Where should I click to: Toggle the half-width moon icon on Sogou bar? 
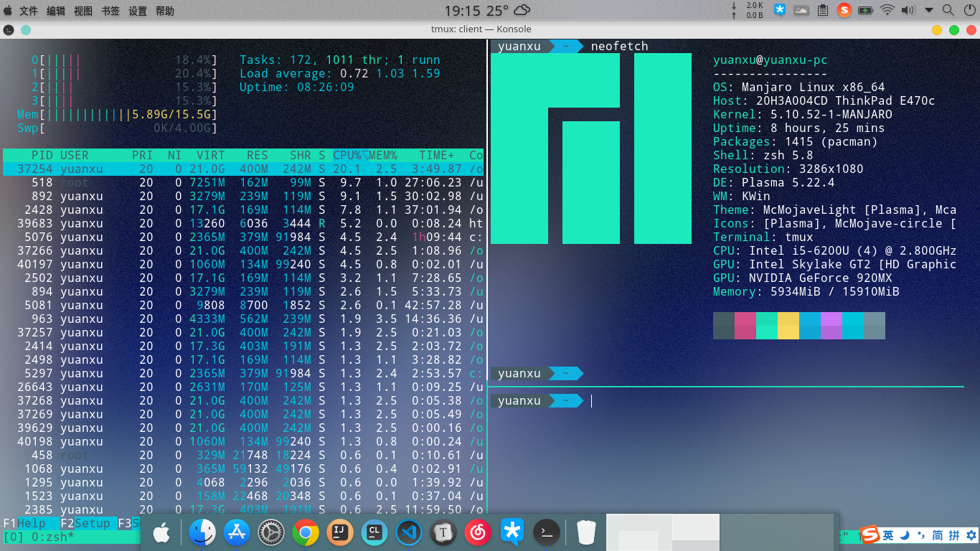point(905,535)
